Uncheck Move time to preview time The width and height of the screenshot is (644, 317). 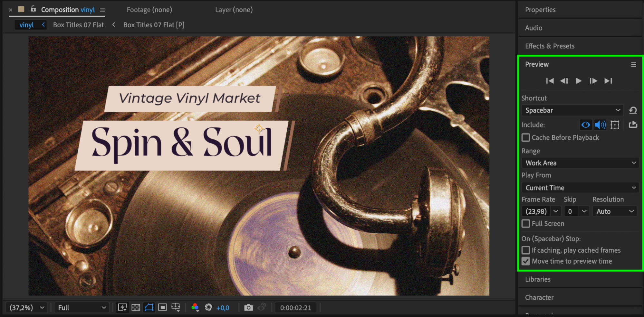click(x=526, y=261)
